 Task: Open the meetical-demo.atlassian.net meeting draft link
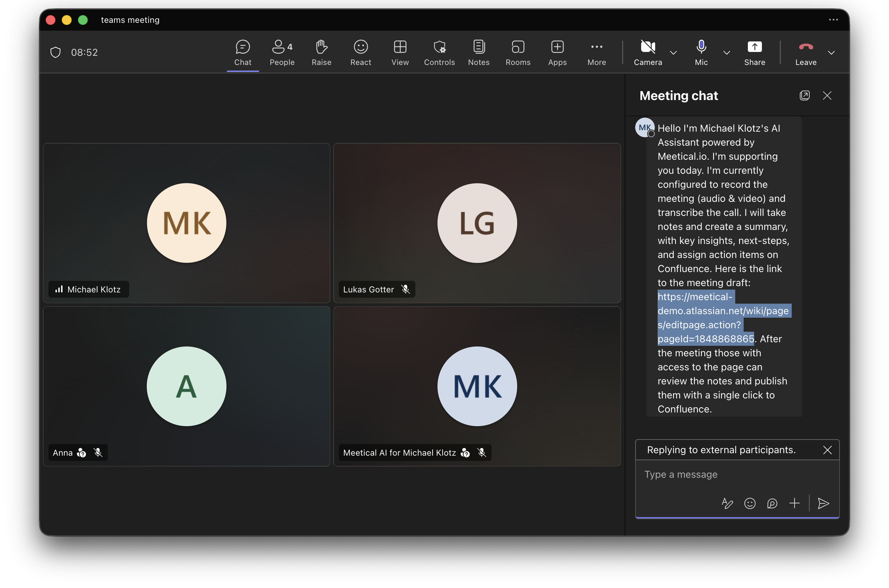point(724,318)
